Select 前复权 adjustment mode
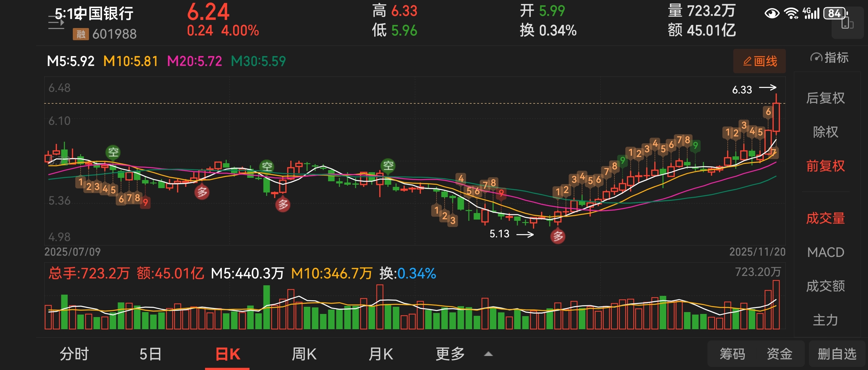 pyautogui.click(x=825, y=166)
